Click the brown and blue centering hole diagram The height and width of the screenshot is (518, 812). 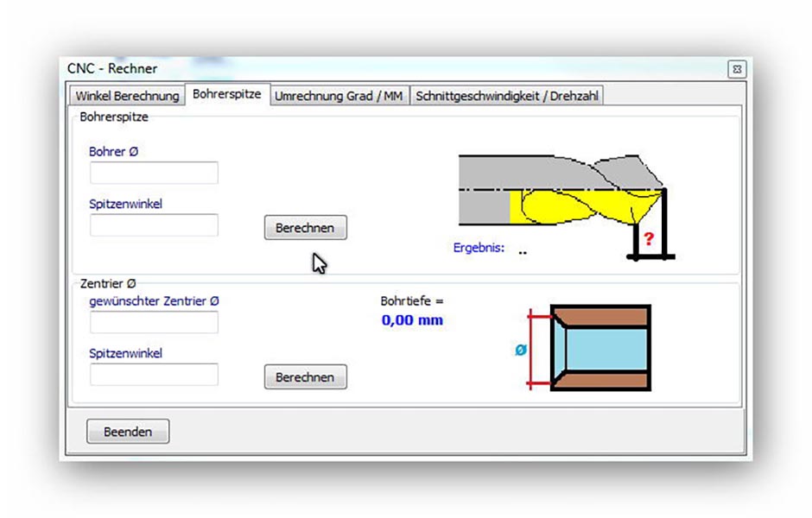(600, 347)
